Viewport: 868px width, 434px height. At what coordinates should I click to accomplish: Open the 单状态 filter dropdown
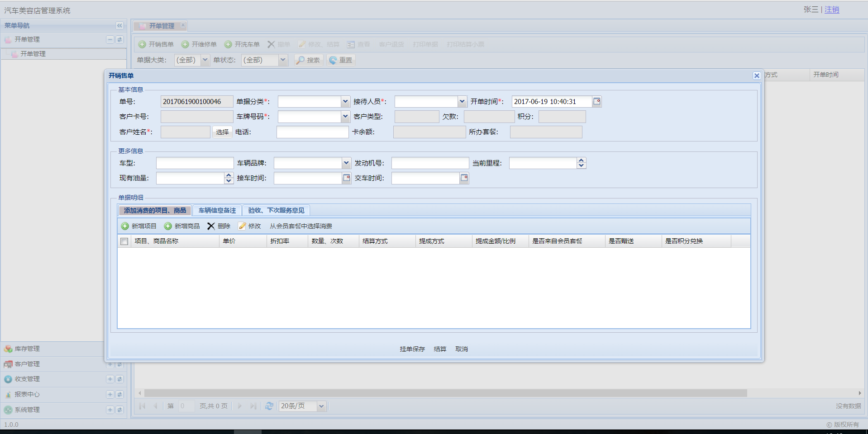[283, 60]
